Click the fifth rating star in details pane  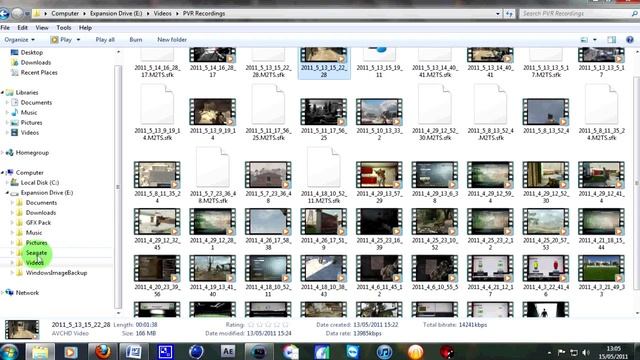(285, 325)
